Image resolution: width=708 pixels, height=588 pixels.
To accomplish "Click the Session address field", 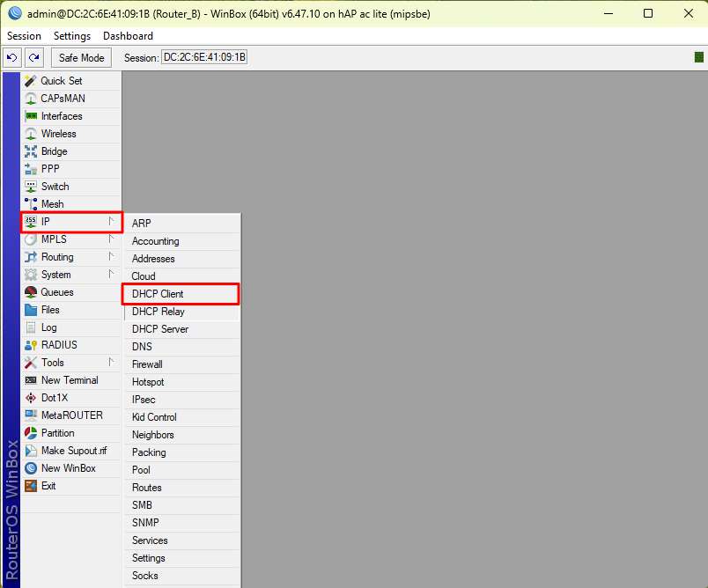I will 204,57.
